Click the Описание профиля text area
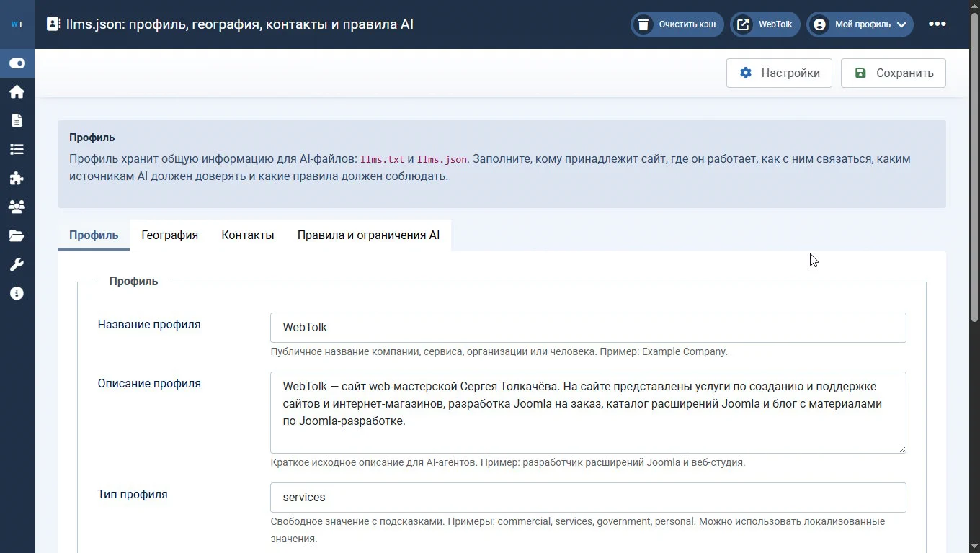 pyautogui.click(x=588, y=413)
